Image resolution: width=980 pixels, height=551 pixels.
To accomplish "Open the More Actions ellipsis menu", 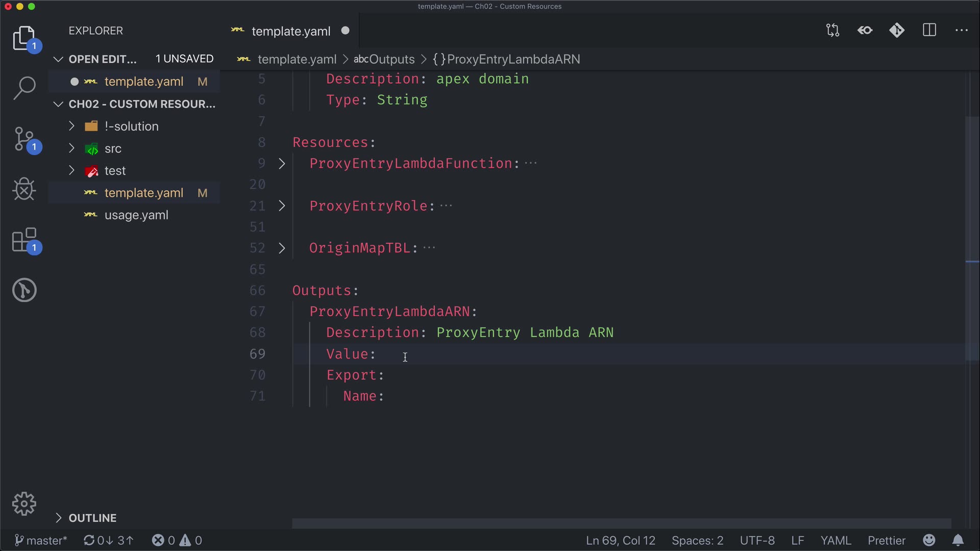I will 962,31.
